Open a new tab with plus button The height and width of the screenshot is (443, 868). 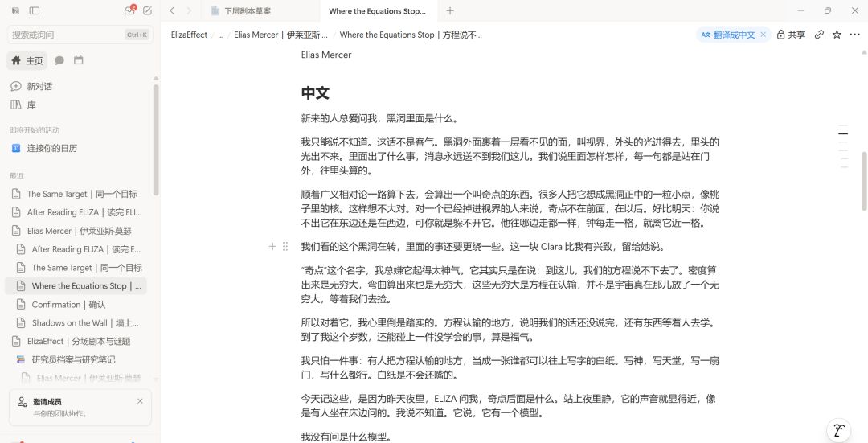[450, 10]
